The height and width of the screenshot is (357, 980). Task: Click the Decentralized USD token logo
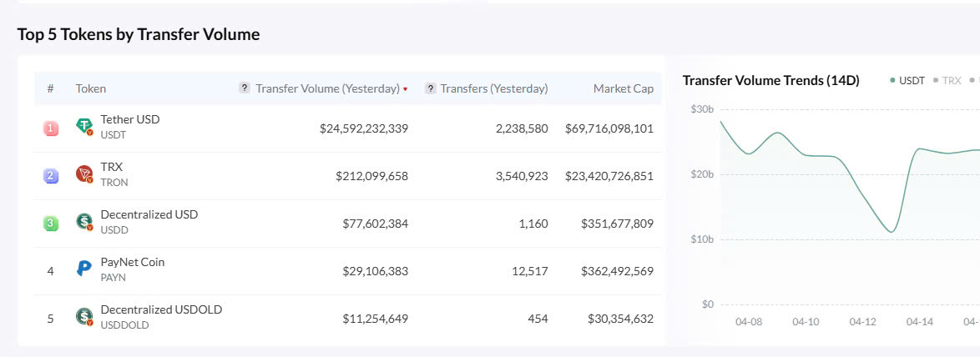pos(84,222)
